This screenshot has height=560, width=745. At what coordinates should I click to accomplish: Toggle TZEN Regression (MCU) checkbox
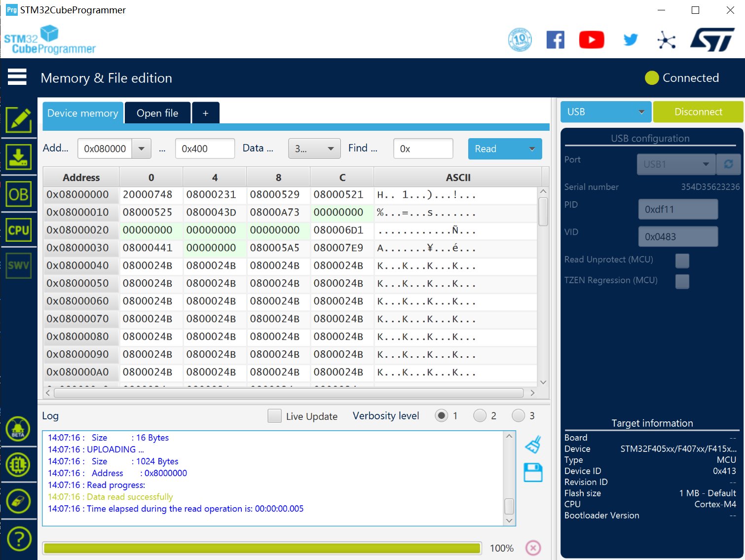coord(682,281)
